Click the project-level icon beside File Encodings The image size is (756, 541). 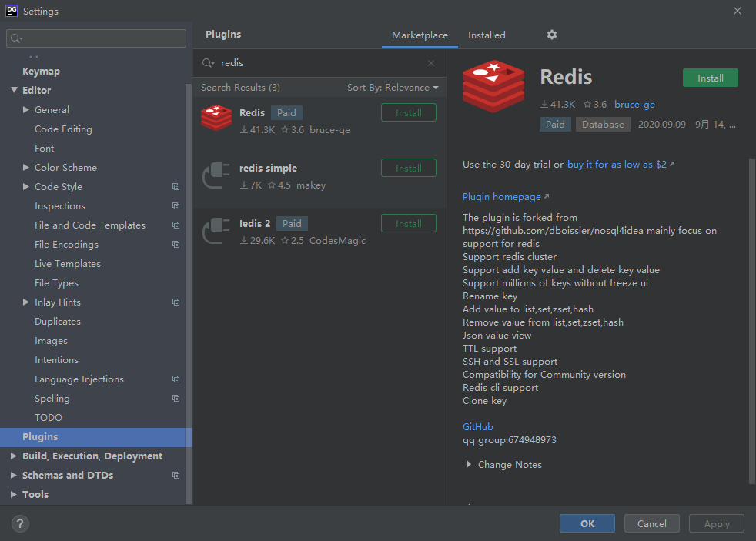[176, 244]
